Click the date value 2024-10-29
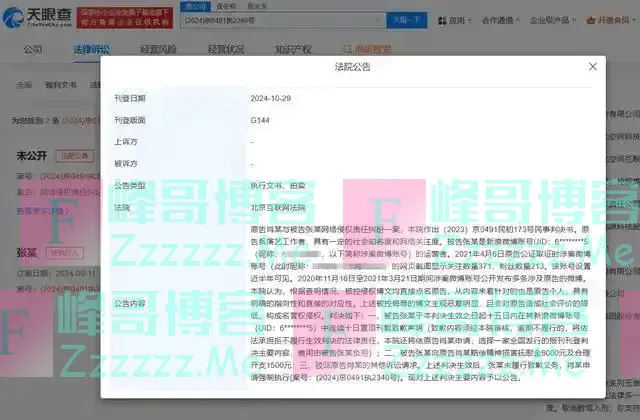Screen dimensions: 640x420 (271, 98)
